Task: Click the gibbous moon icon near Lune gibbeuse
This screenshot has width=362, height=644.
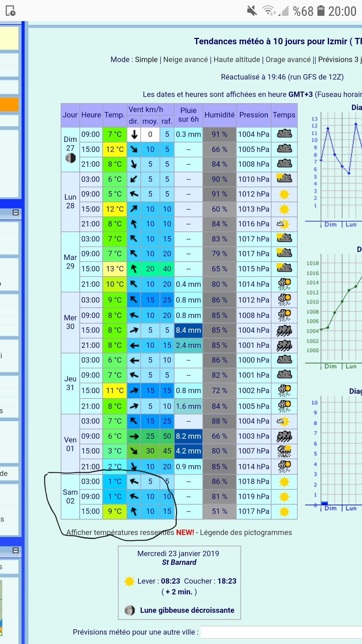Action: click(130, 610)
